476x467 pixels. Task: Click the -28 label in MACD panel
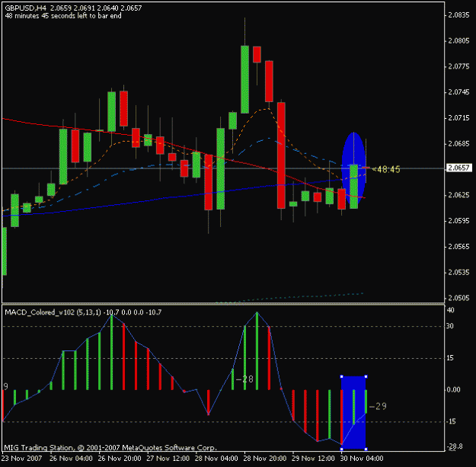click(x=244, y=379)
